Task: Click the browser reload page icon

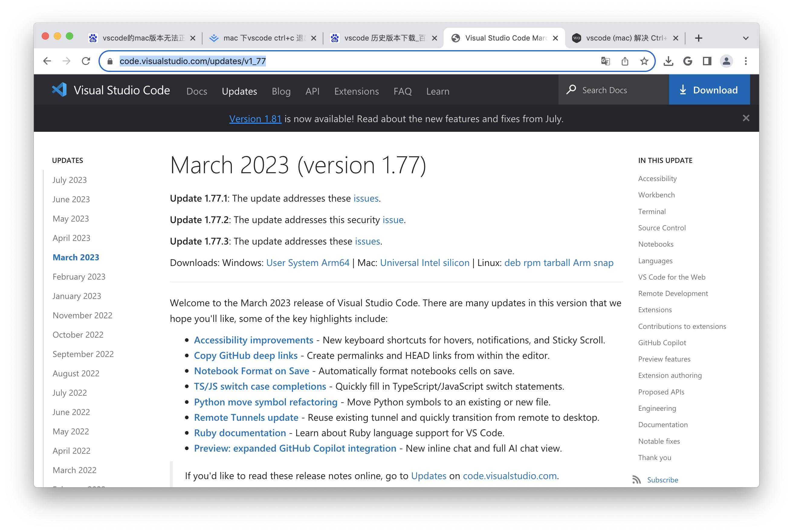Action: pyautogui.click(x=86, y=61)
